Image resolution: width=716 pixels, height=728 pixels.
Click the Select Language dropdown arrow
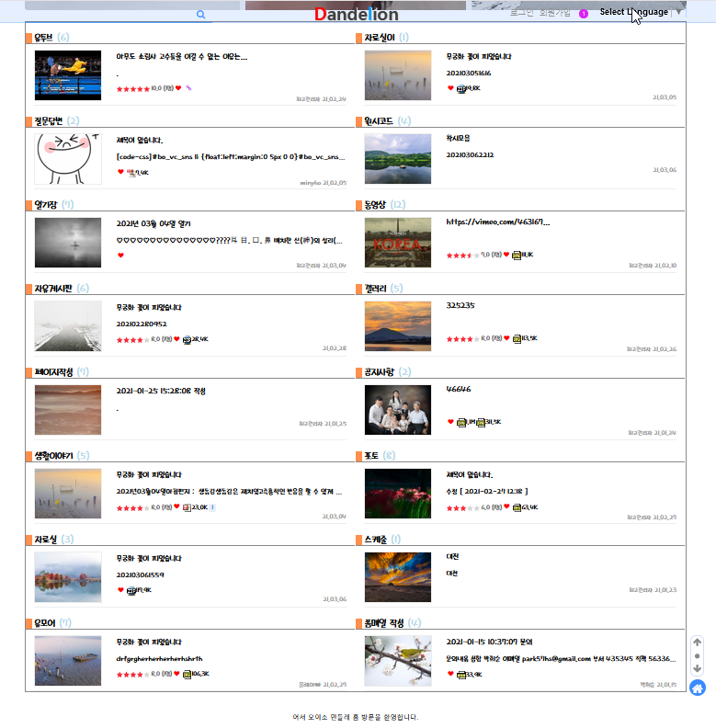(679, 12)
